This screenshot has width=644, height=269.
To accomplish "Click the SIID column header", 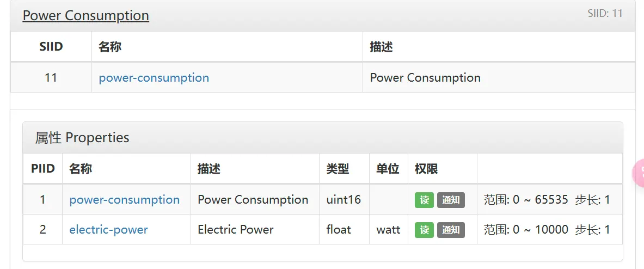I will pyautogui.click(x=51, y=47).
